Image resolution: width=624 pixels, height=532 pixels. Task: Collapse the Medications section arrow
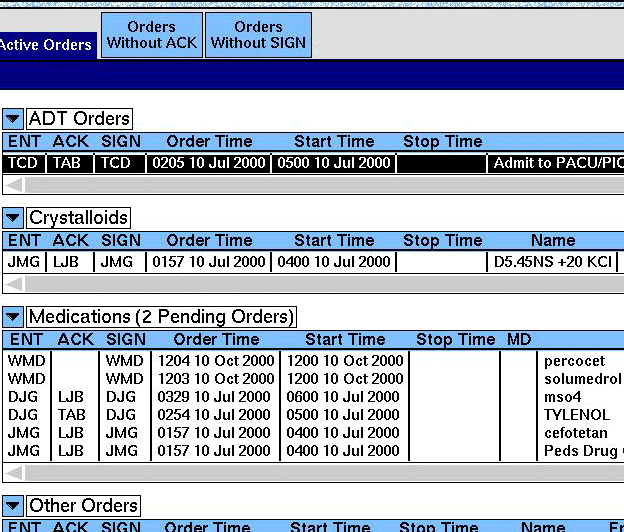tap(13, 317)
